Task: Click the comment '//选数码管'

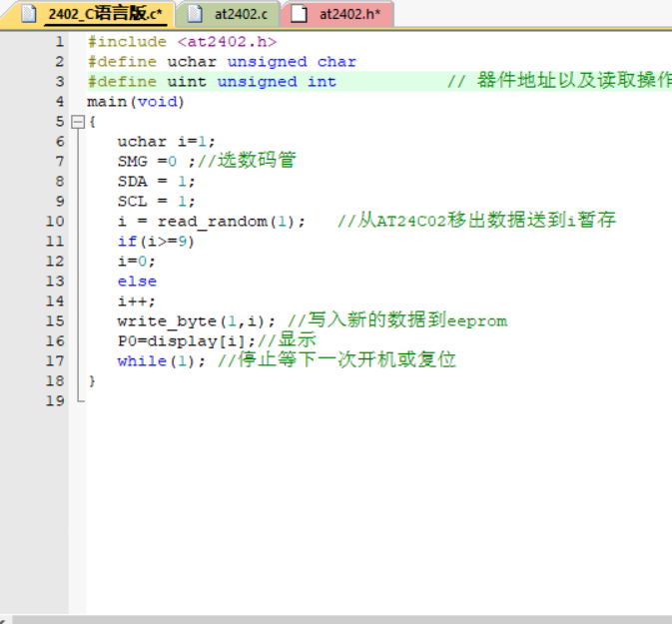Action: point(247,161)
